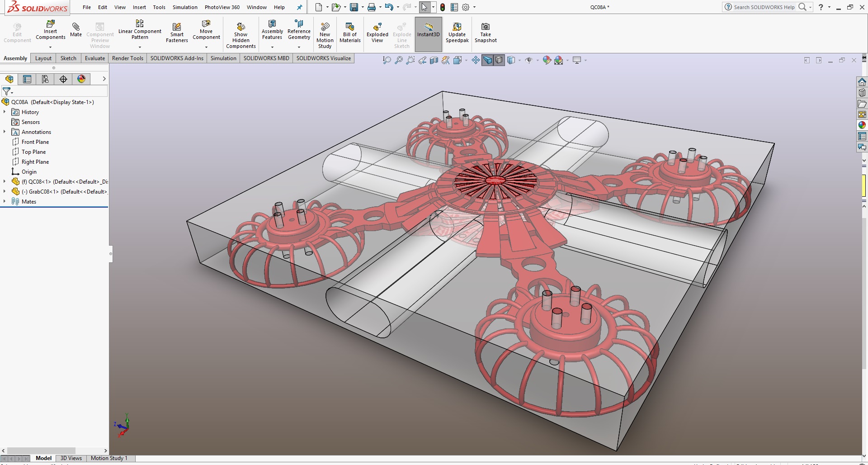Expand the Mates folder

(5, 201)
